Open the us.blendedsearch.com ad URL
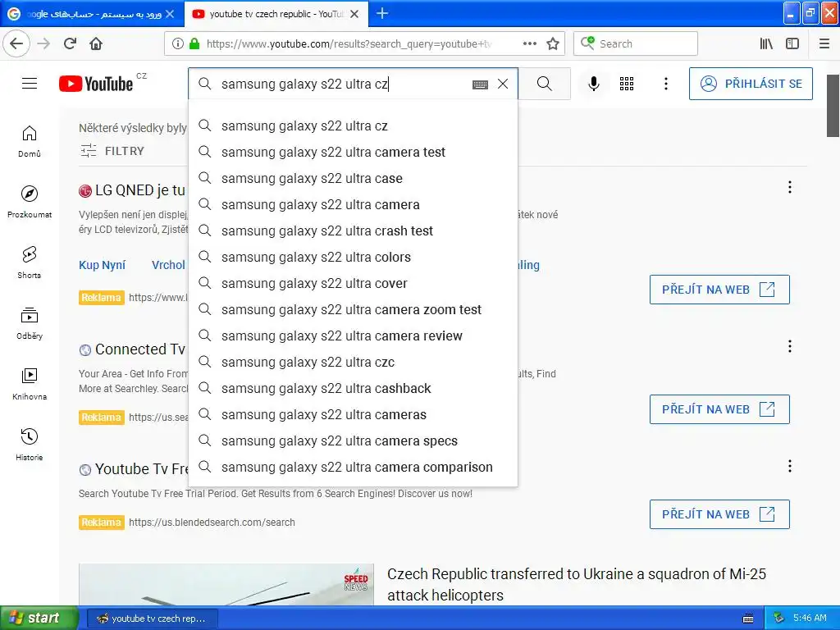840x630 pixels. pyautogui.click(x=212, y=523)
